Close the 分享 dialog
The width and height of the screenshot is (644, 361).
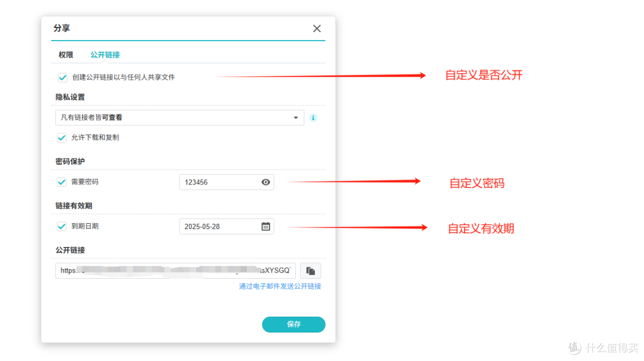(x=317, y=29)
